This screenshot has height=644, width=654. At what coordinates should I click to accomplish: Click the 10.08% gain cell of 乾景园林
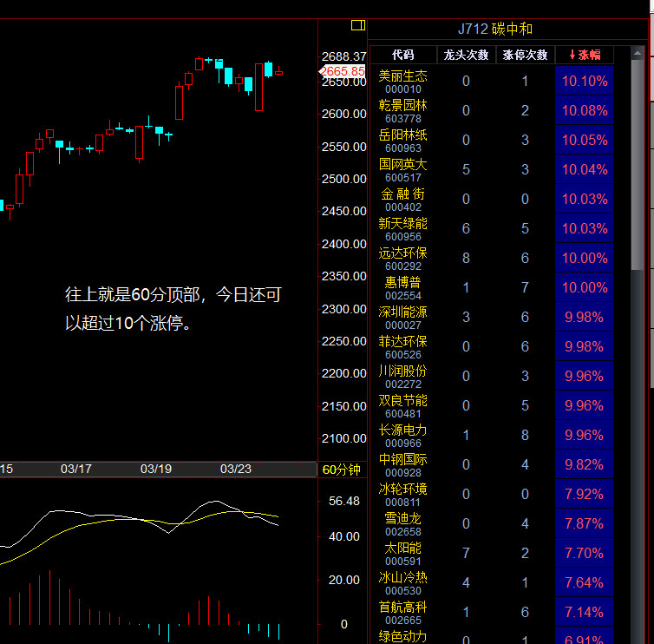tap(585, 110)
